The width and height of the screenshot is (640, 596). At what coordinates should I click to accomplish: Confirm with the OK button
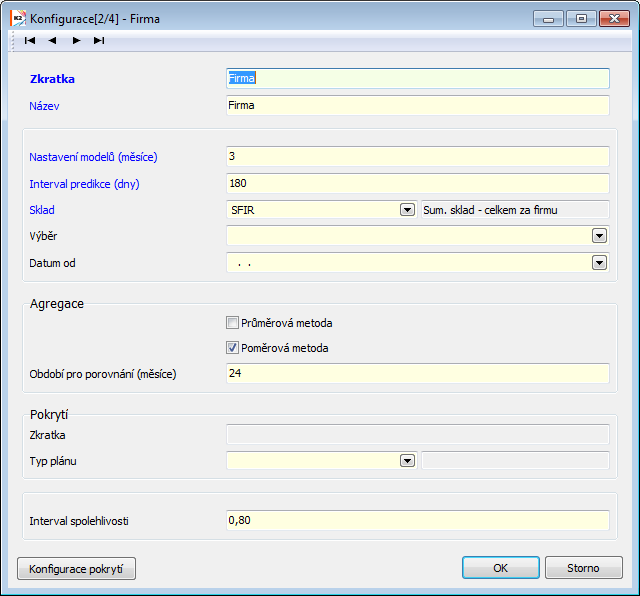click(501, 568)
